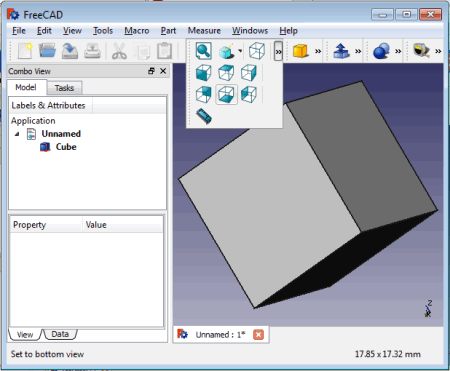
Task: Click the Boolean blue spheres icon
Action: point(381,51)
